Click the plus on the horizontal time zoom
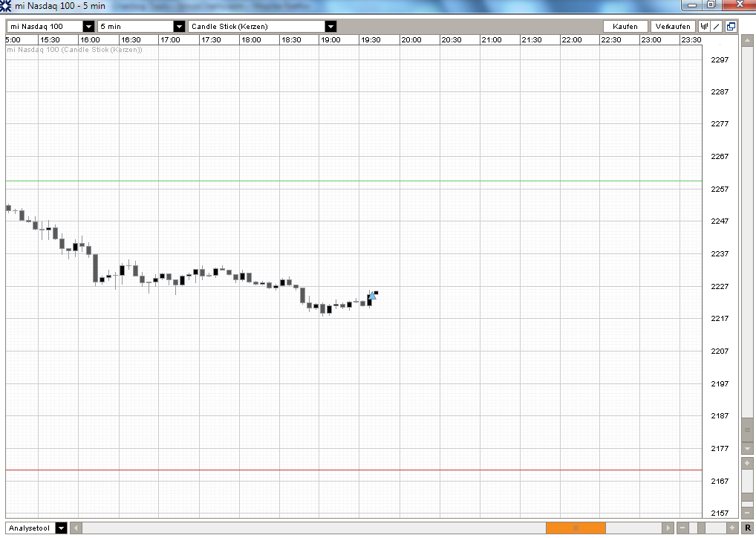The image size is (756, 538). (x=732, y=528)
